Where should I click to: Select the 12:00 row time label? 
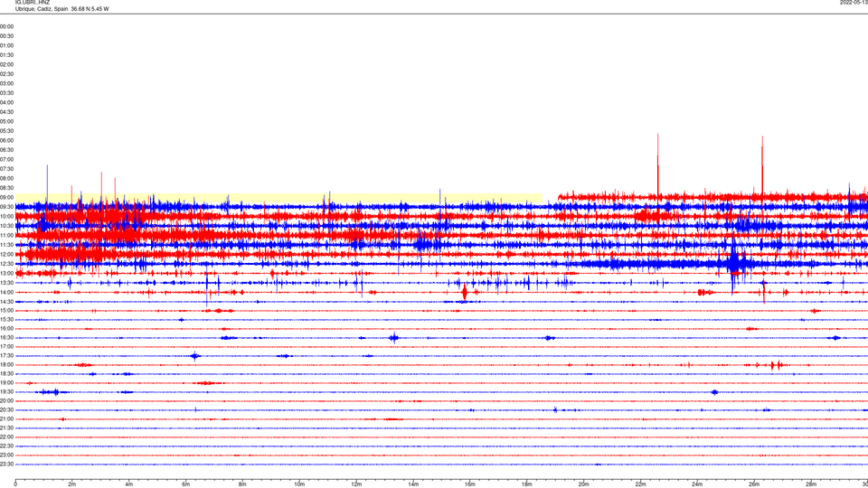[x=6, y=254]
